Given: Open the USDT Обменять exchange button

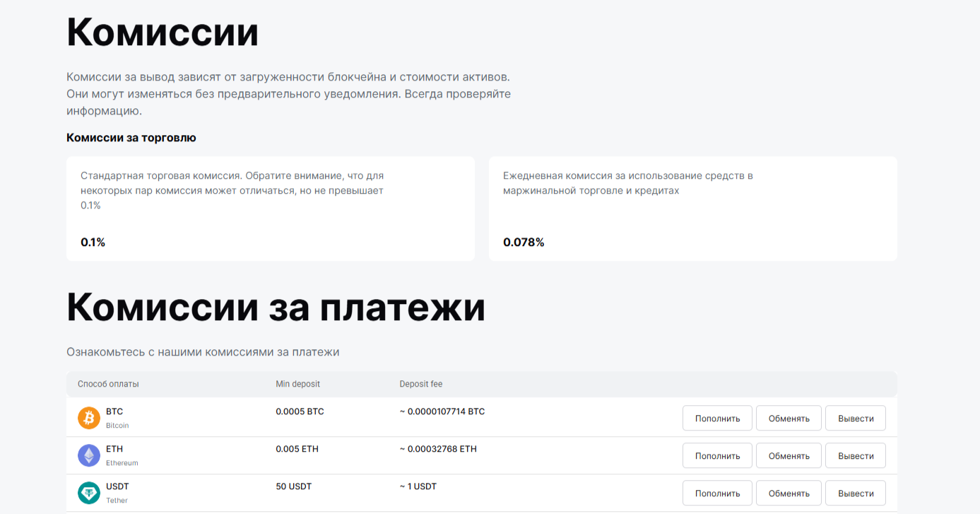Looking at the screenshot, I should click(x=789, y=493).
